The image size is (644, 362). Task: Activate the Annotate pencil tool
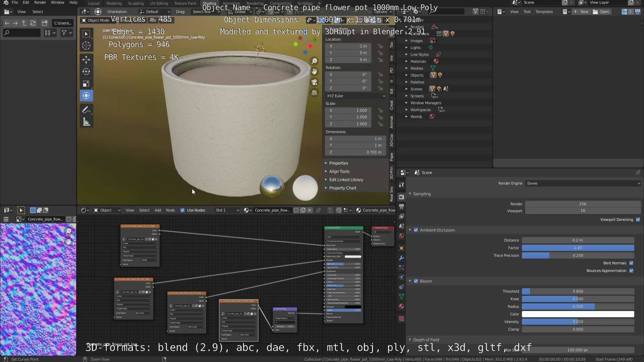click(86, 110)
